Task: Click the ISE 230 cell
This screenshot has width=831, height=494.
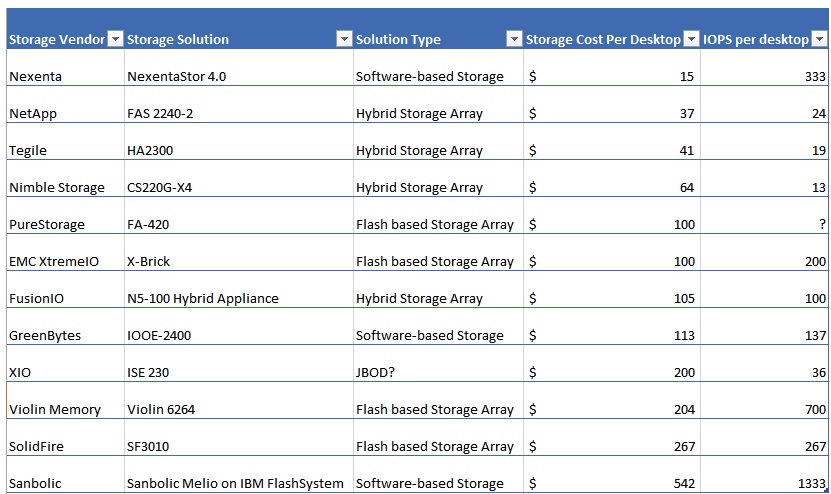Action: pyautogui.click(x=239, y=364)
